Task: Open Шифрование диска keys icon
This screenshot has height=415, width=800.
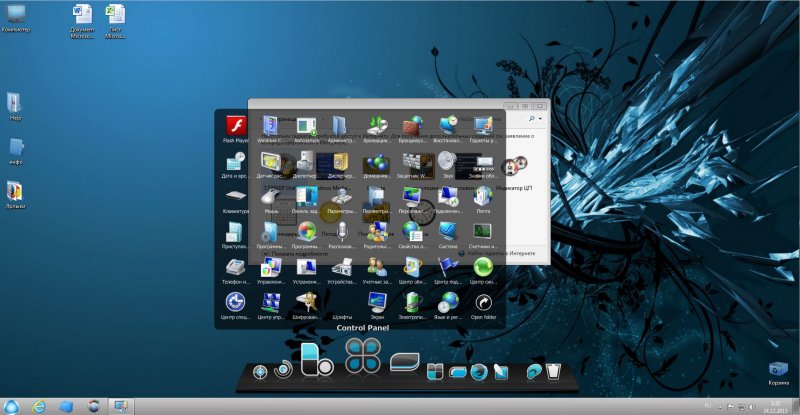Action: click(x=306, y=302)
